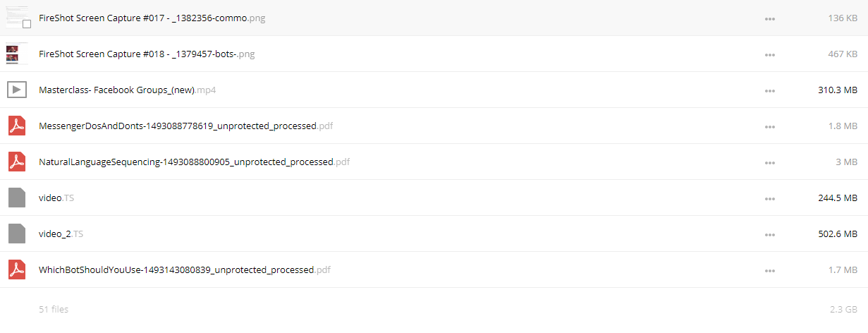Image resolution: width=868 pixels, height=333 pixels.
Task: Show more actions for video_2.TS
Action: (x=770, y=234)
